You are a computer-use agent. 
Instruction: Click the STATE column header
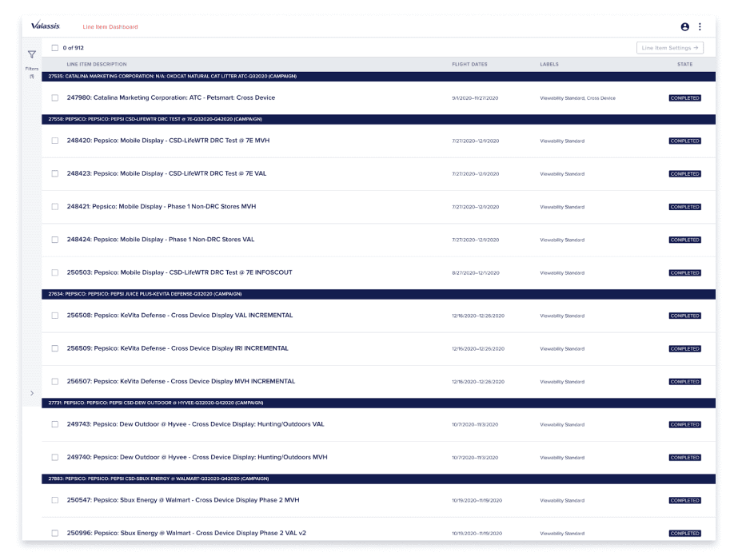click(x=684, y=65)
